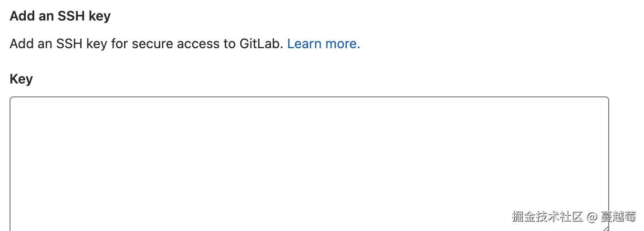
Task: Click the Key text area resize handle
Action: click(605, 228)
